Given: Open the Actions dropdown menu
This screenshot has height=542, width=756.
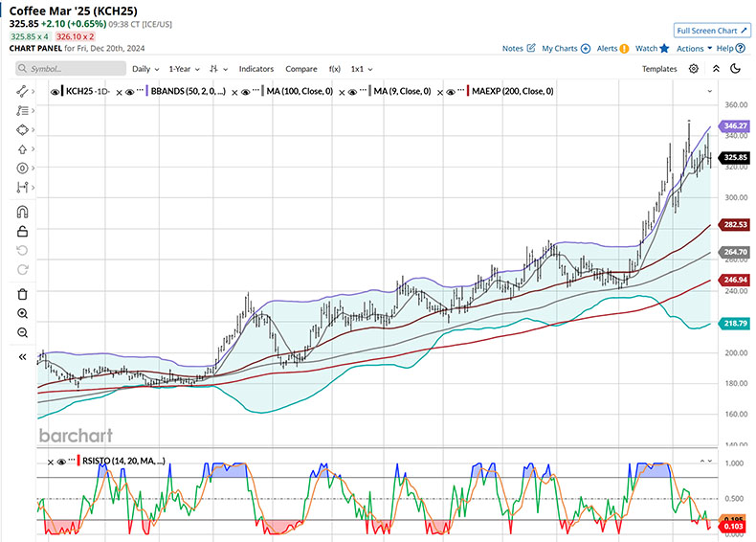Looking at the screenshot, I should [x=693, y=48].
